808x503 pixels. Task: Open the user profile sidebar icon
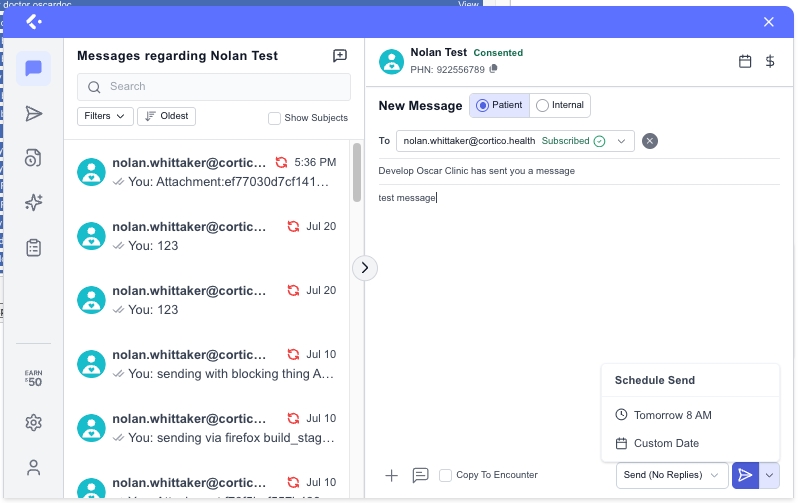(33, 467)
